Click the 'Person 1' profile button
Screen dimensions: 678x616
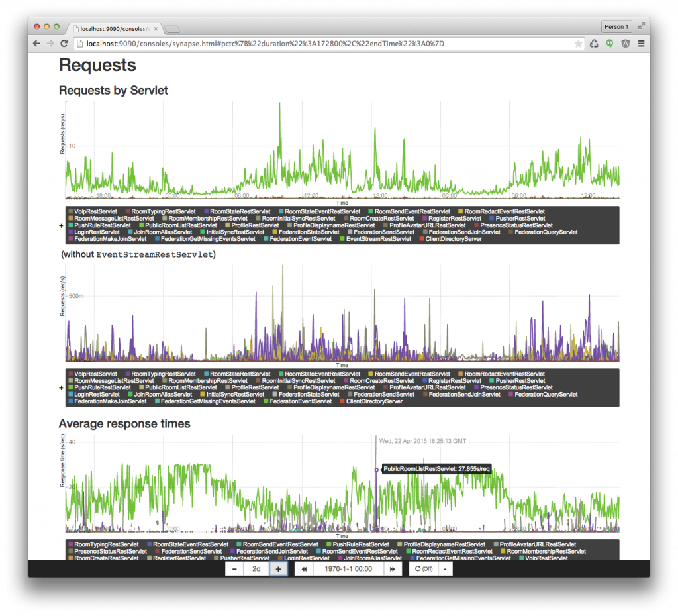(x=616, y=26)
